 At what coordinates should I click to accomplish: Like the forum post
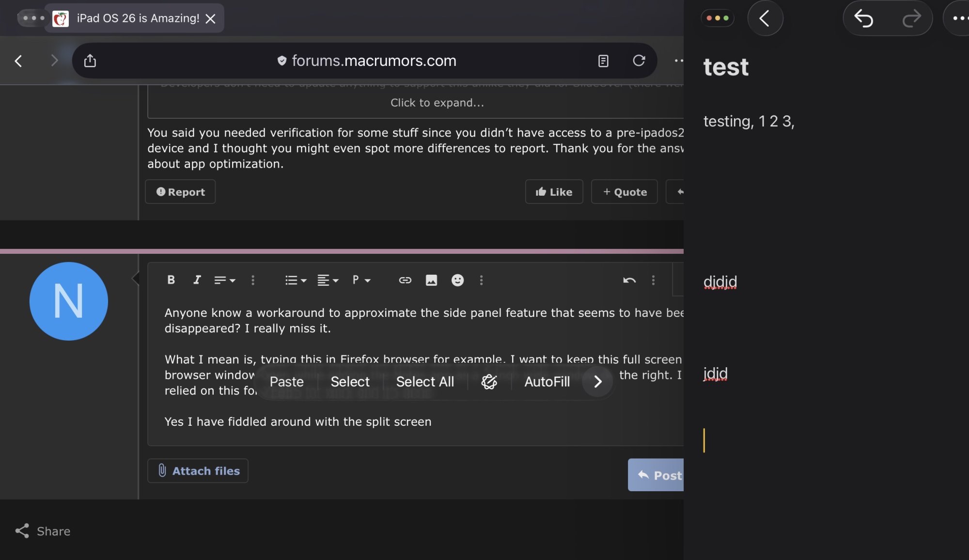click(554, 192)
